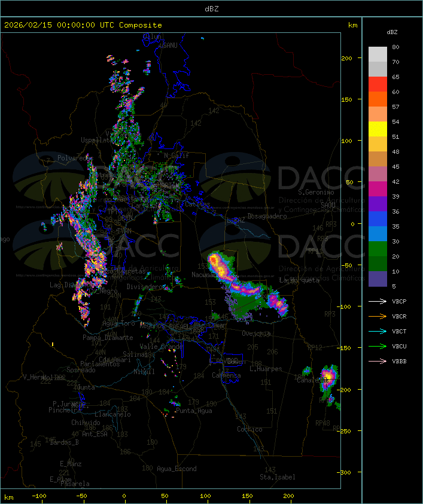The image size is (423, 504).
Task: Click the VBCU legend label
Action: [x=399, y=346]
